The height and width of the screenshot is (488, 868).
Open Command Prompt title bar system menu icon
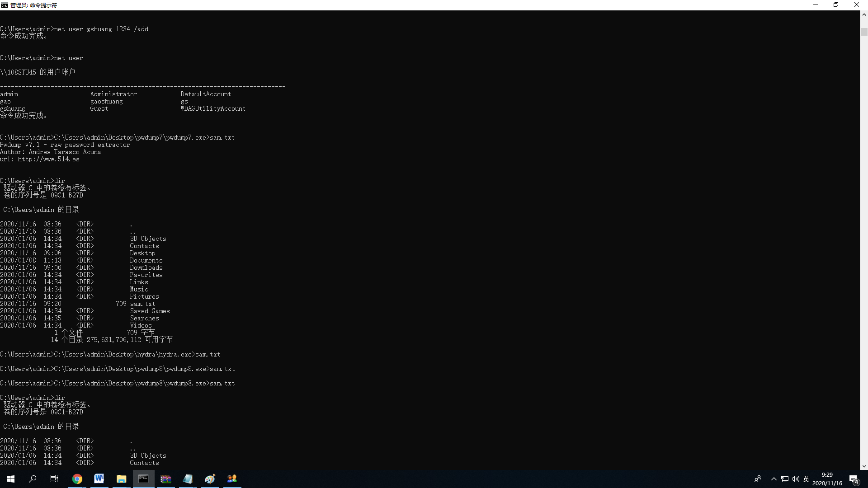[5, 5]
